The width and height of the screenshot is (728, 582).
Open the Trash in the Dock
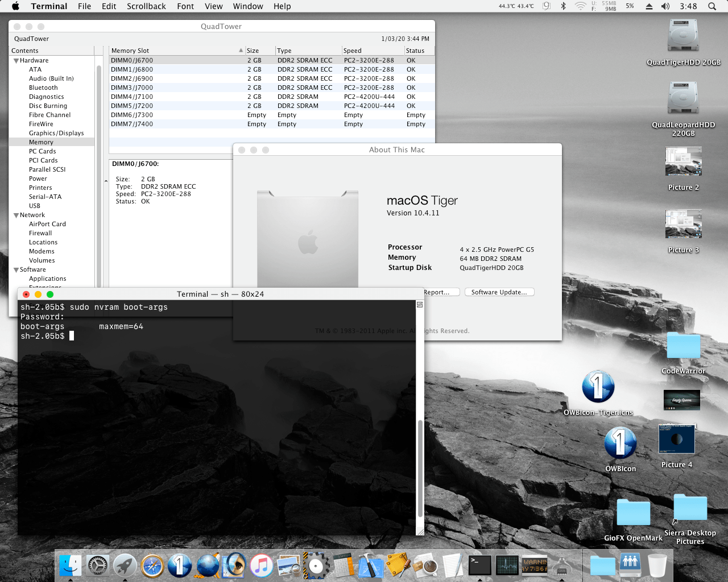coord(657,566)
